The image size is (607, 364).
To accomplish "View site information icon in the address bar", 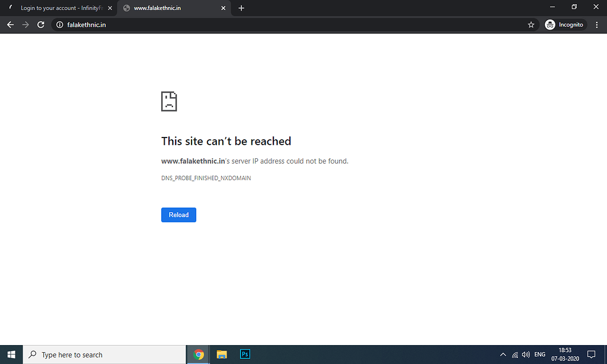I will [x=58, y=25].
